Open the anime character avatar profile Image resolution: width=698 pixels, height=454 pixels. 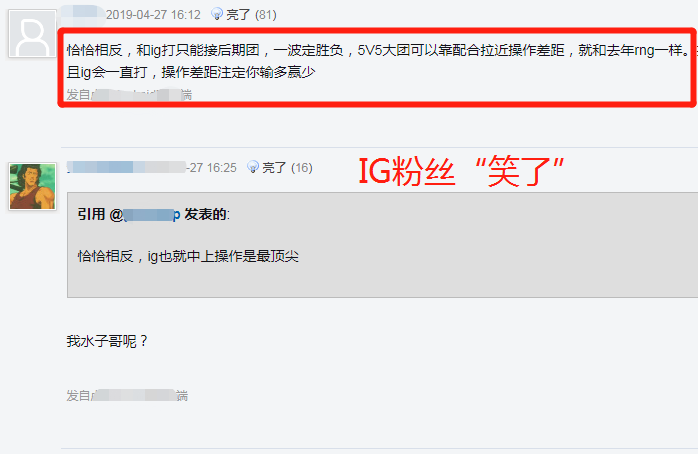click(32, 186)
